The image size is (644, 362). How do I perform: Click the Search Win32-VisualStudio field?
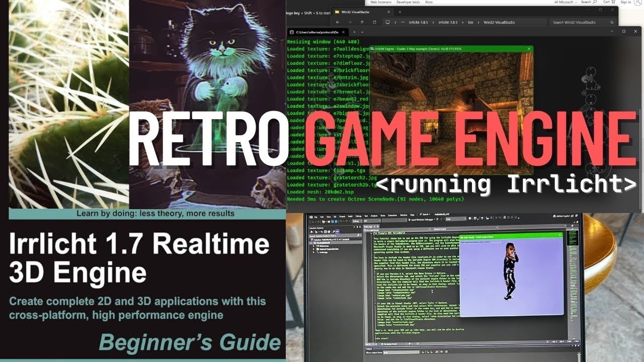582,22
